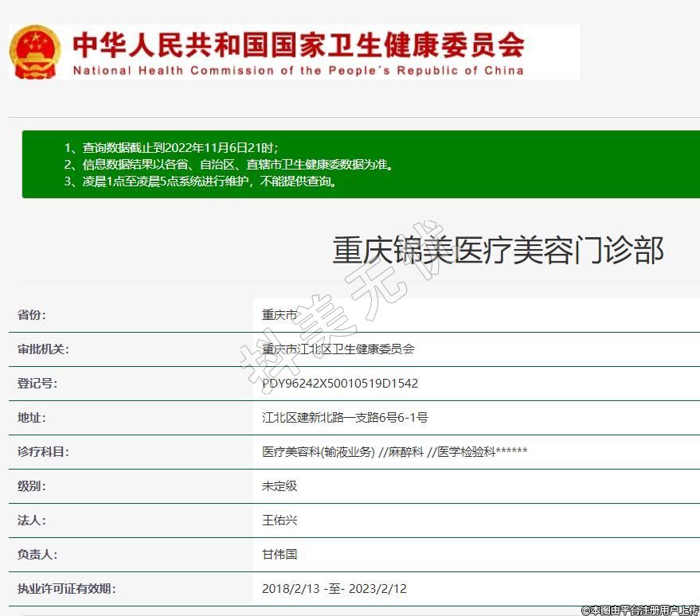Select the first notice about 2022年11月6日 data cutoff
700x616 pixels.
click(171, 148)
